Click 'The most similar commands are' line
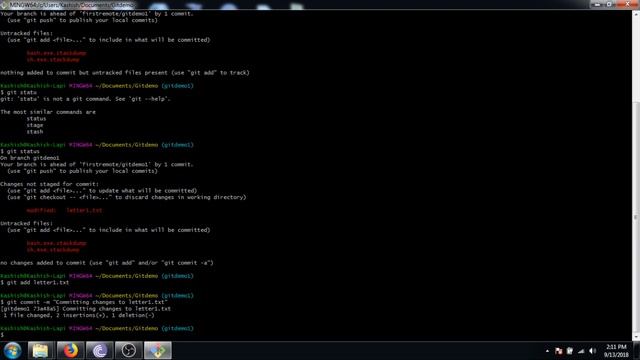Screen dimensions: 640x360 point(48,112)
